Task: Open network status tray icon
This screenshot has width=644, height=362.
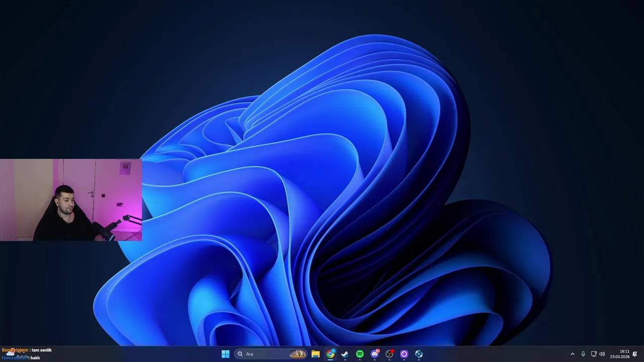Action: (x=594, y=354)
